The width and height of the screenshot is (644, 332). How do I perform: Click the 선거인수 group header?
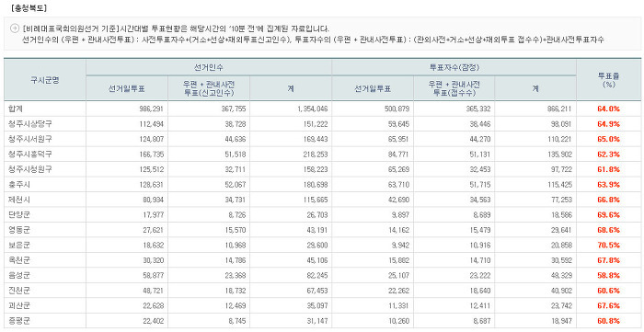(209, 67)
